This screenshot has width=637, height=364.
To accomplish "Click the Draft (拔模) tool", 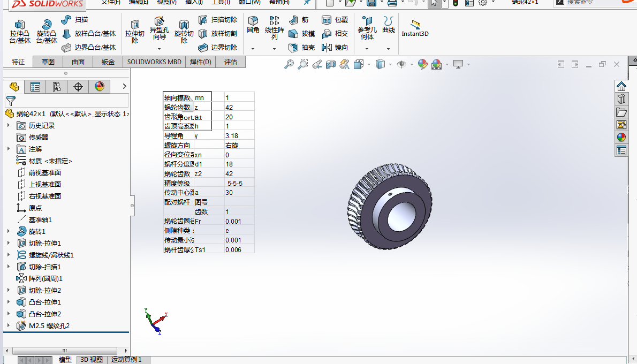I will (x=301, y=34).
